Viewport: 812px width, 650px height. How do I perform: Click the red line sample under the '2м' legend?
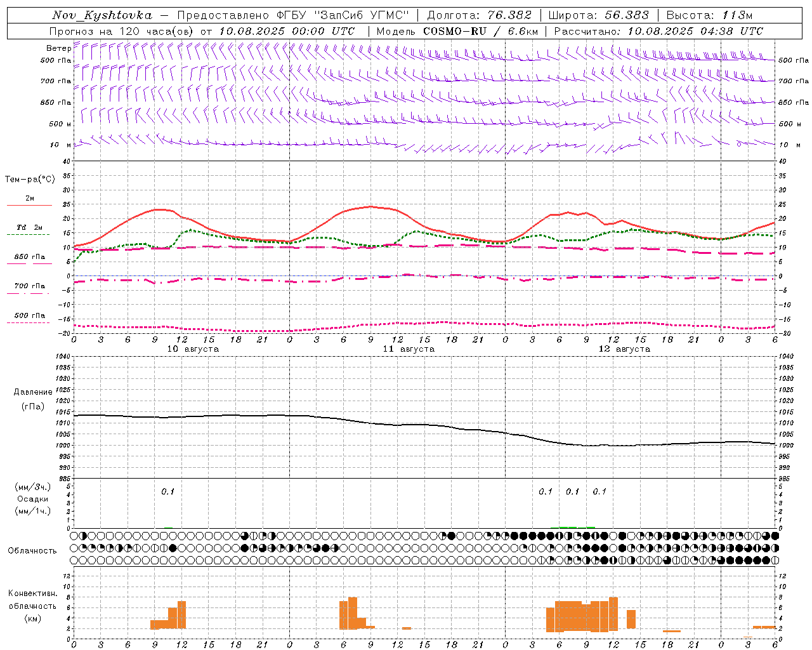29,205
